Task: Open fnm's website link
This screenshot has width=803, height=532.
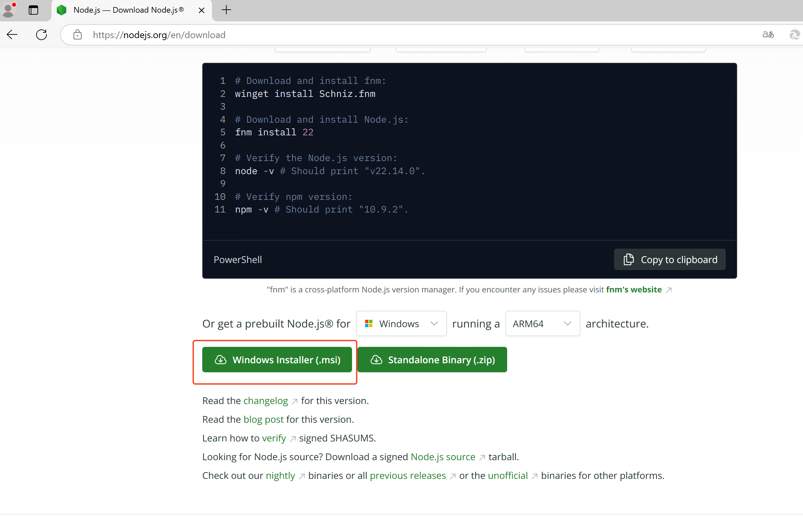Action: 634,289
